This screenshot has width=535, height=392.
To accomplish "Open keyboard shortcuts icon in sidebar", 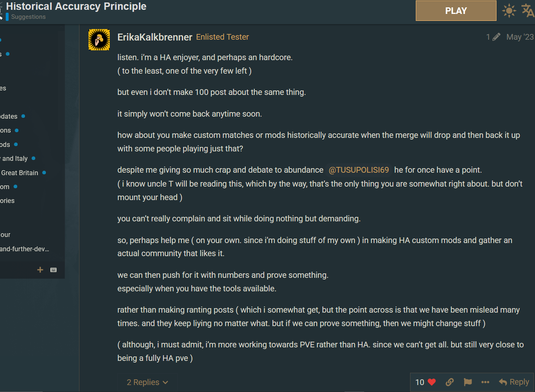I will click(x=54, y=270).
